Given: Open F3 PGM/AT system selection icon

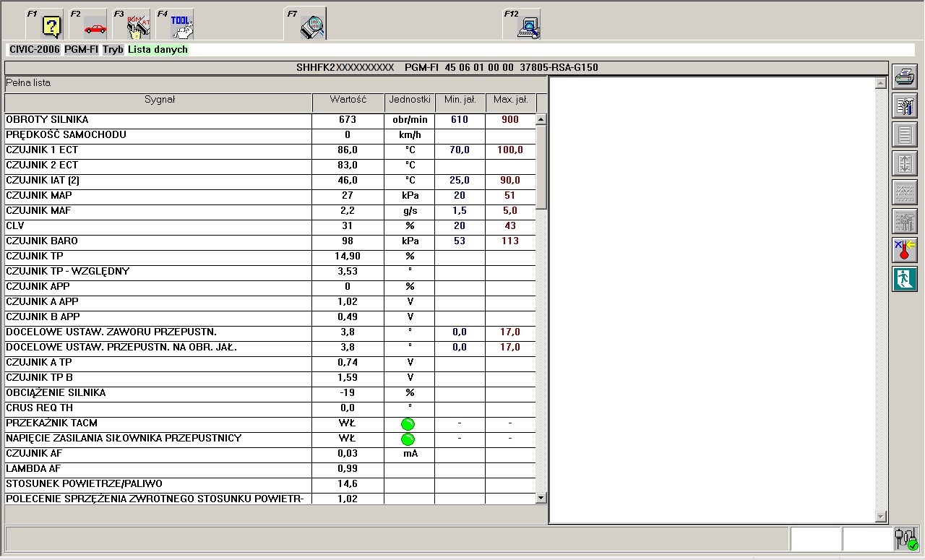Looking at the screenshot, I should pos(132,25).
